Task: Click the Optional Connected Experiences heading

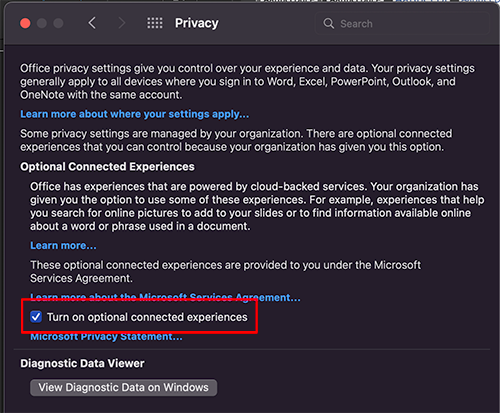Action: point(107,166)
